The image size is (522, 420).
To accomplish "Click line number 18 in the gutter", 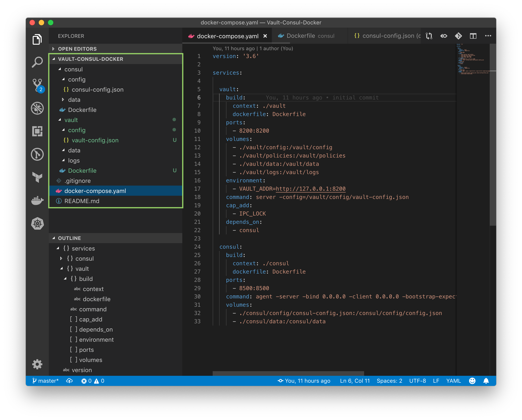I will coord(197,197).
